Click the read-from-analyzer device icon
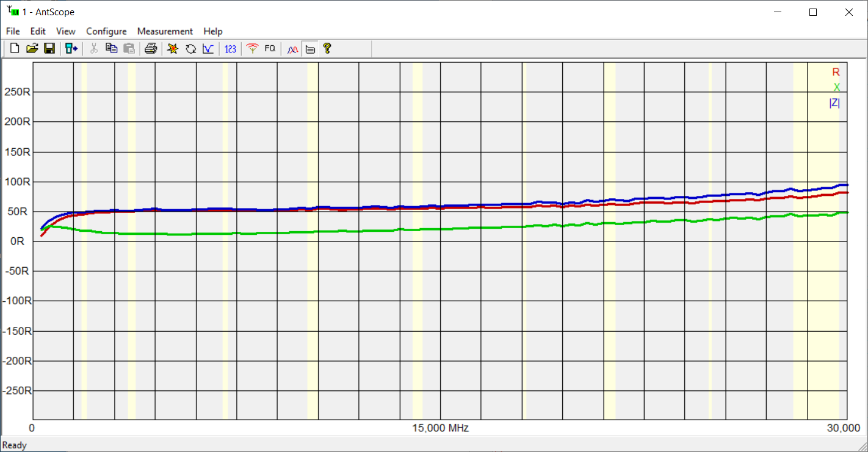The image size is (868, 452). pyautogui.click(x=71, y=49)
